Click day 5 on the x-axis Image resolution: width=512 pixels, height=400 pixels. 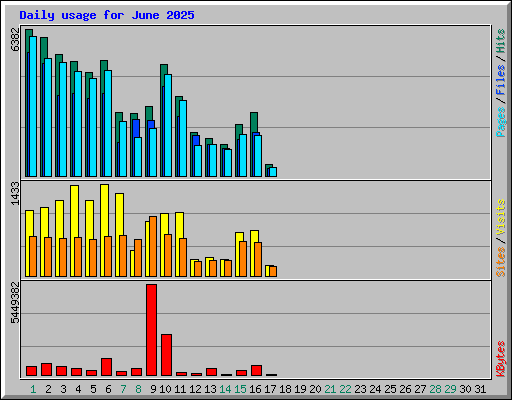(93, 389)
